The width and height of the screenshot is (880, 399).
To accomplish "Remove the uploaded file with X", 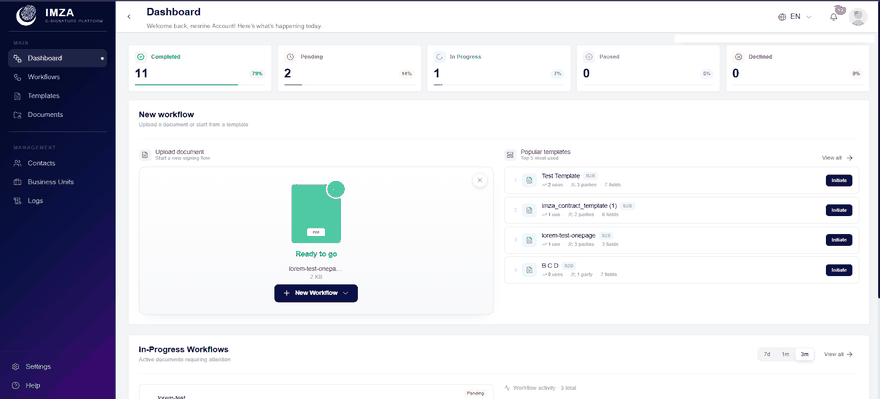I will (x=479, y=180).
